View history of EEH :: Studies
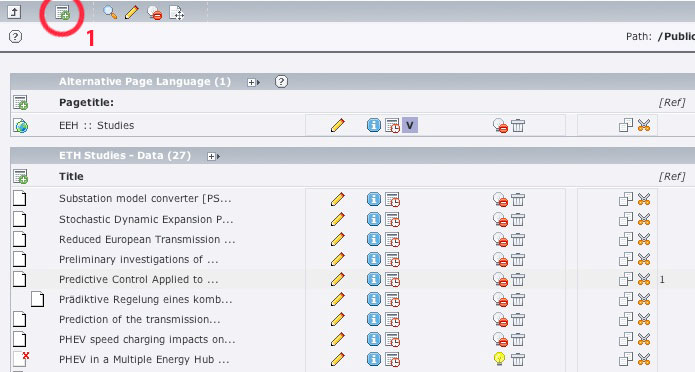 pos(392,126)
